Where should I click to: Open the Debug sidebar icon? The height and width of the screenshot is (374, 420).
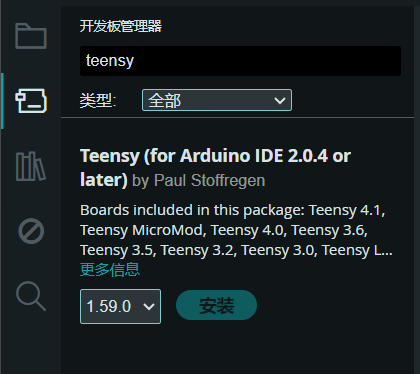click(31, 231)
